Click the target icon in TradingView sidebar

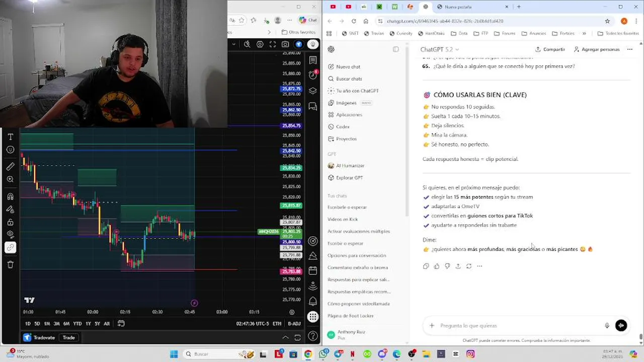tap(313, 241)
